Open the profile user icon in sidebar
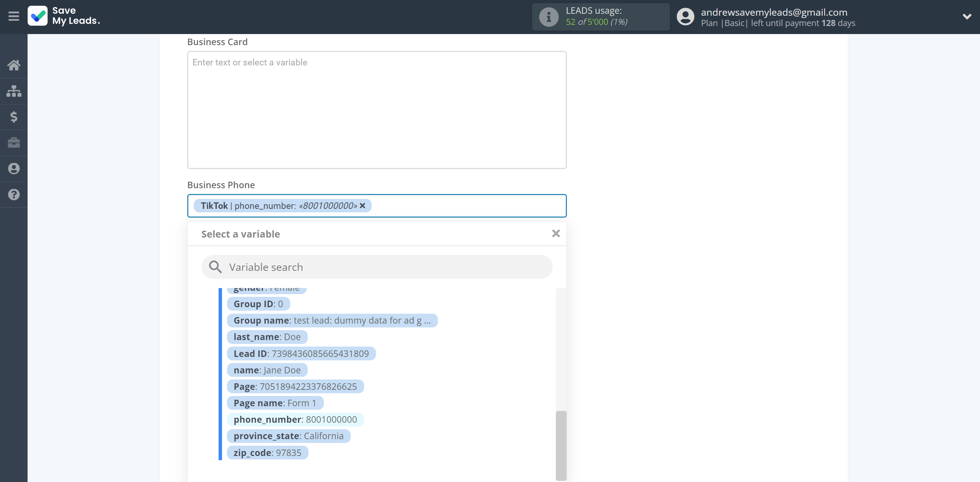 click(x=14, y=169)
